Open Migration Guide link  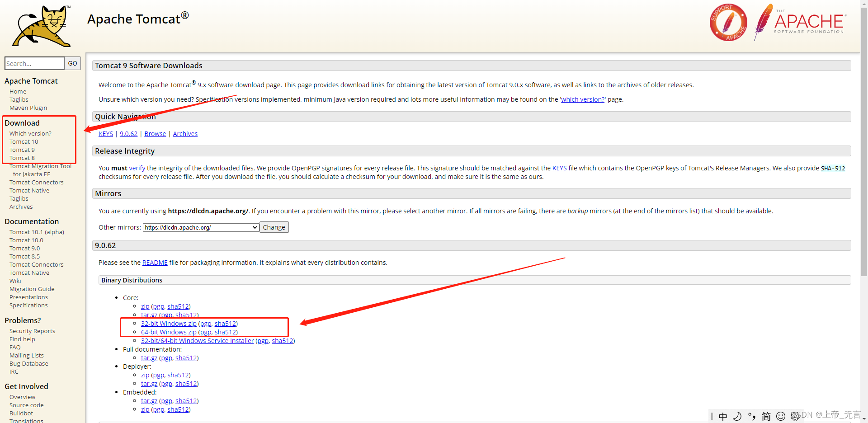pos(32,289)
